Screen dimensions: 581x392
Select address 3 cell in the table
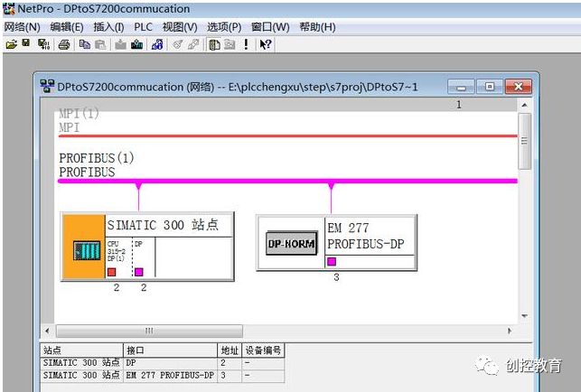(x=230, y=376)
